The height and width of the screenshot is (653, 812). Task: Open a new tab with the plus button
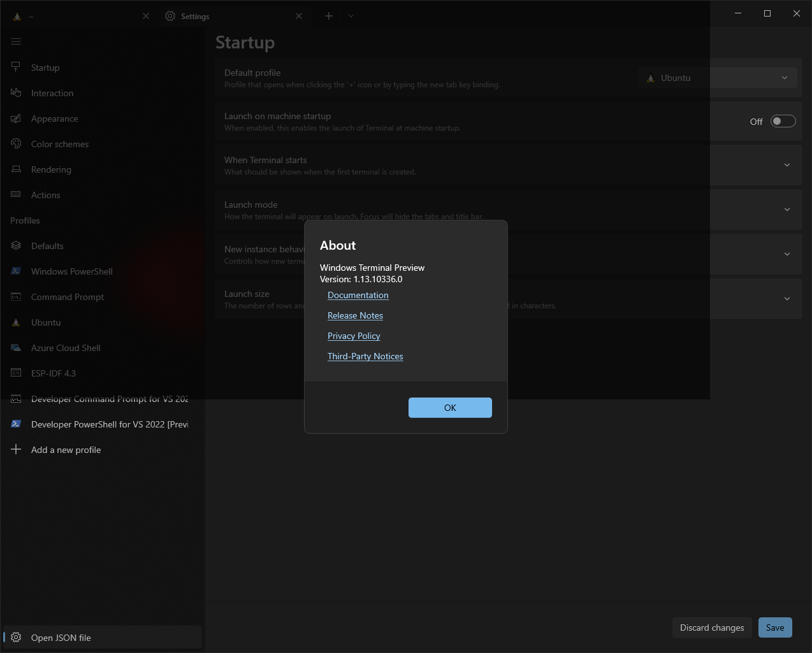[329, 16]
